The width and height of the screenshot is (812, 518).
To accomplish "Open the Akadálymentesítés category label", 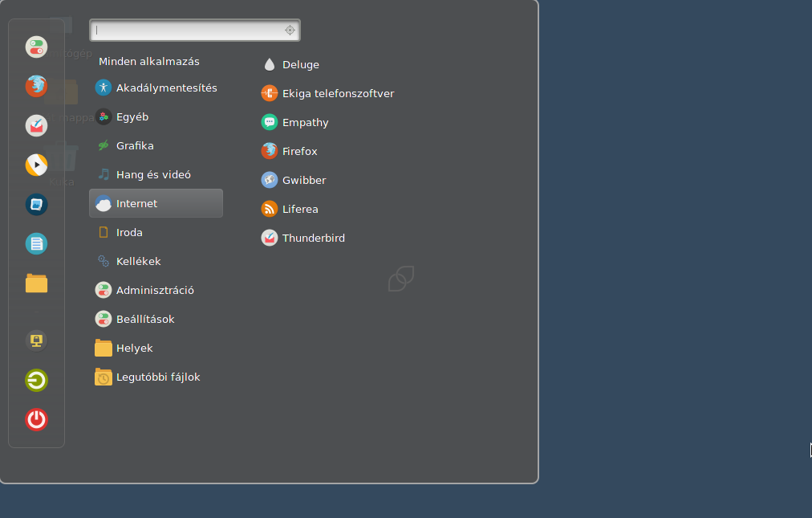I will pos(167,88).
